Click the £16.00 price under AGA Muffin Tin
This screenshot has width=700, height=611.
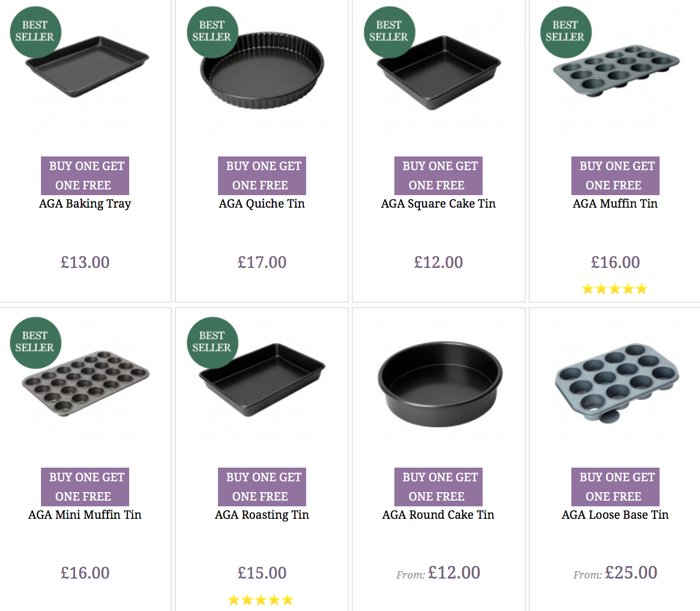(x=615, y=262)
